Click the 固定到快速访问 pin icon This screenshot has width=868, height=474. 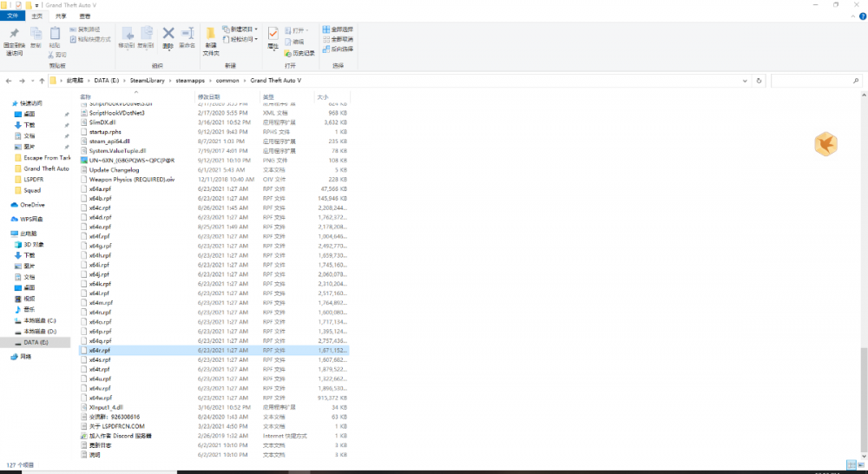tap(14, 34)
